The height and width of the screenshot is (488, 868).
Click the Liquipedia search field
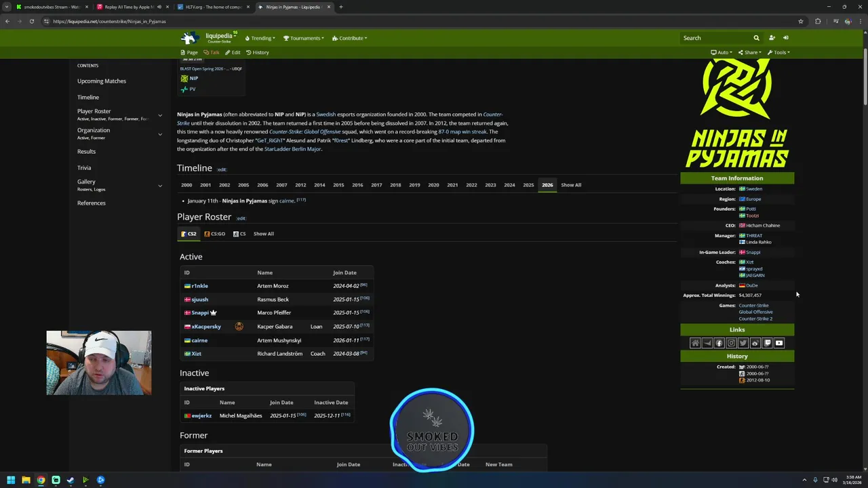715,38
